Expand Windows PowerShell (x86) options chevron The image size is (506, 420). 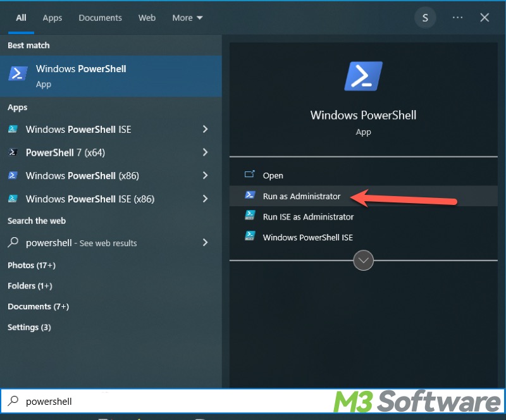coord(205,175)
